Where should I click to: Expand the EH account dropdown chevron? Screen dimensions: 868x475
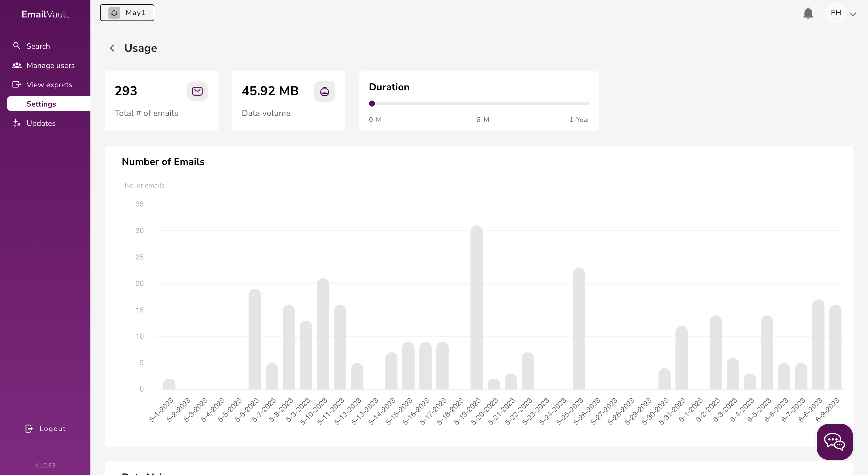pos(853,14)
